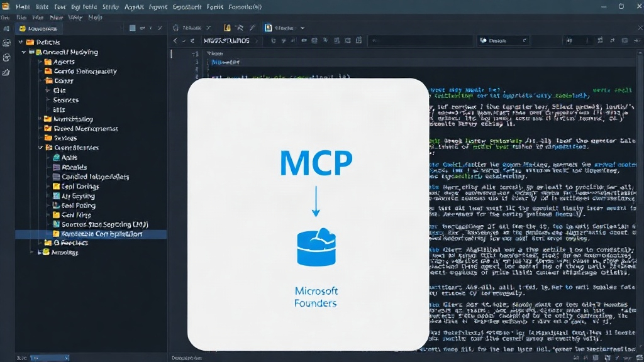Click the pencil edit icon in the editor toolbar

253,28
